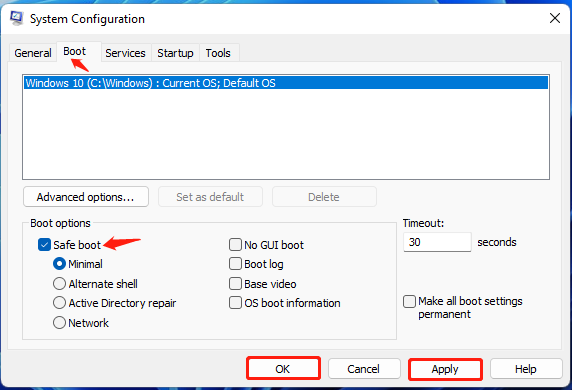Open the Services tab

tap(125, 53)
